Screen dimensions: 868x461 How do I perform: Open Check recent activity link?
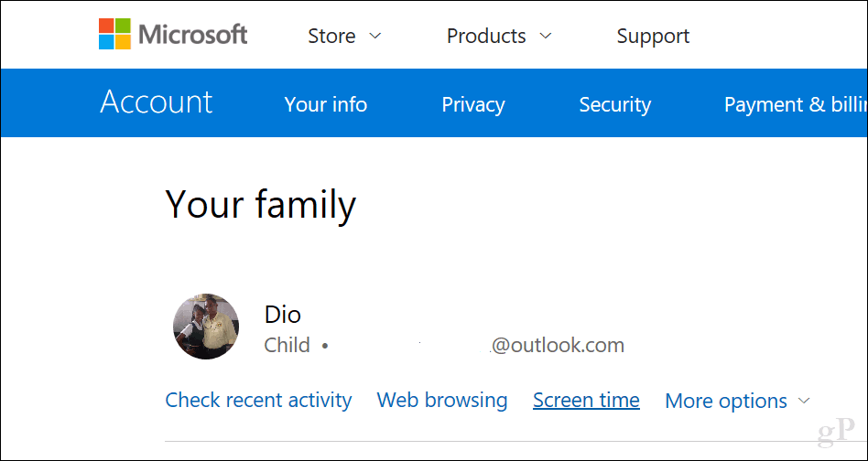coord(258,400)
